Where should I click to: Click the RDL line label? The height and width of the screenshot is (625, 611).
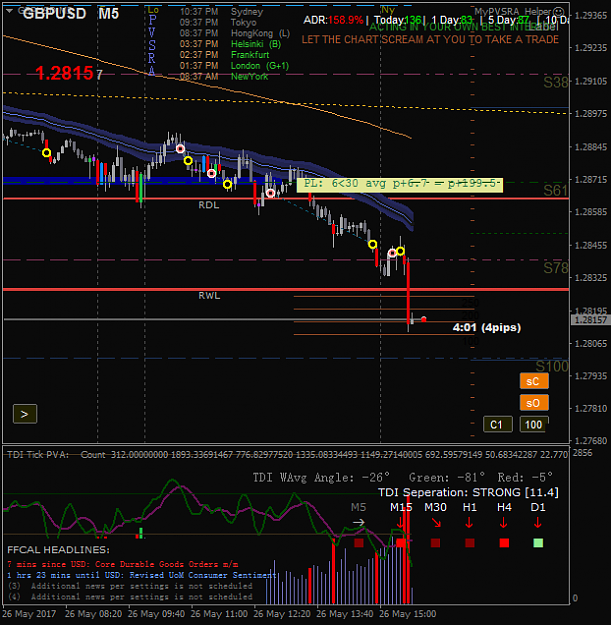209,205
